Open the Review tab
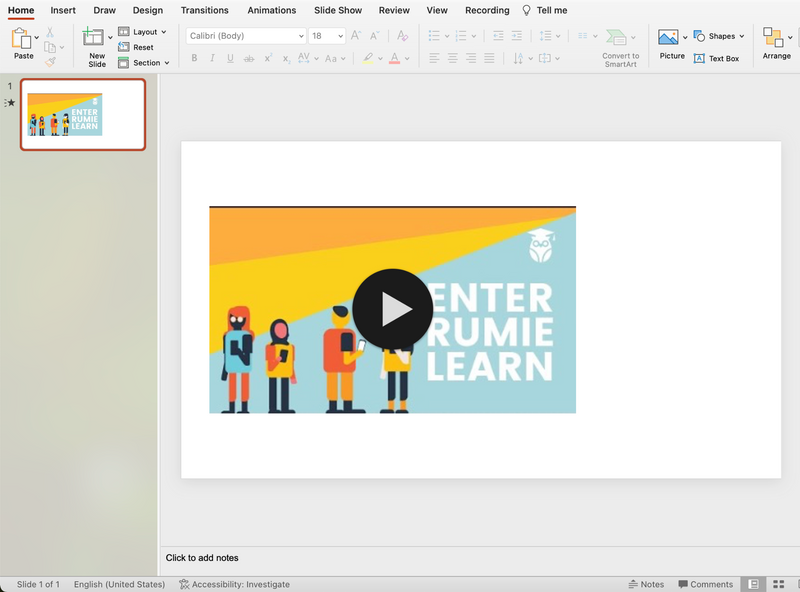The width and height of the screenshot is (800, 592). click(394, 10)
